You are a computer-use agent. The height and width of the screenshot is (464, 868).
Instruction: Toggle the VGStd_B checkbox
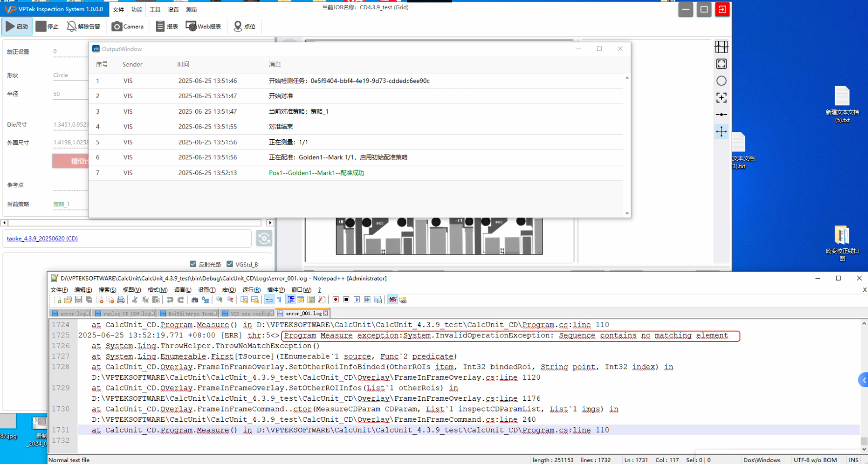230,264
